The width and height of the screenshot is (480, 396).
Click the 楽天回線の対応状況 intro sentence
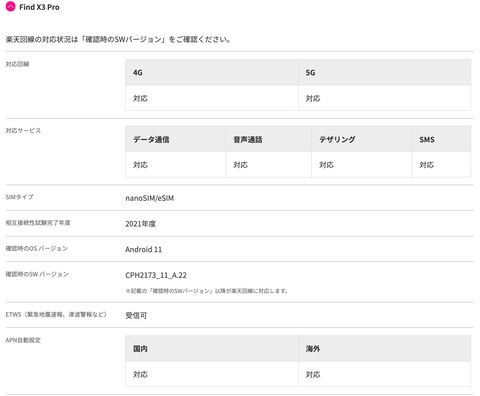pos(118,39)
